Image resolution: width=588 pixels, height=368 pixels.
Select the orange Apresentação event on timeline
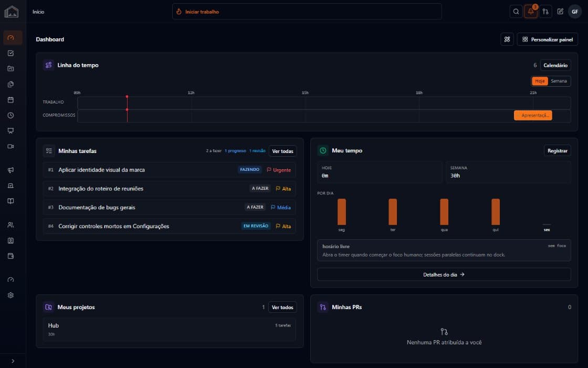click(x=533, y=115)
